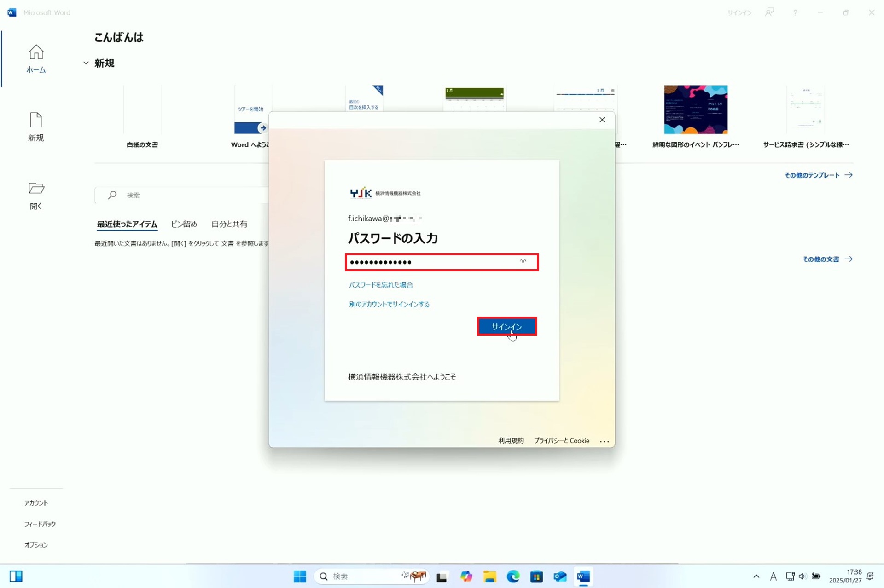
Task: Open the three-dot more options in dialog footer
Action: tap(605, 441)
